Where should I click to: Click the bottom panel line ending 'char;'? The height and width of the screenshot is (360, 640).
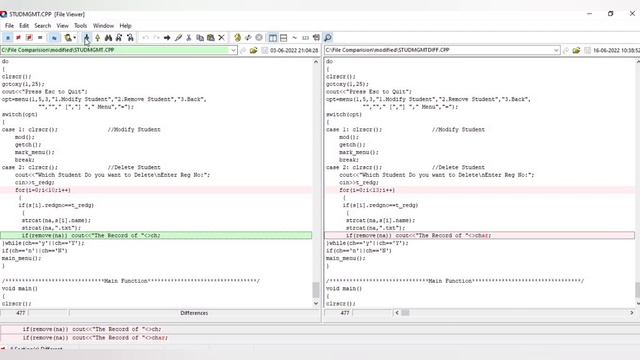pos(95,338)
